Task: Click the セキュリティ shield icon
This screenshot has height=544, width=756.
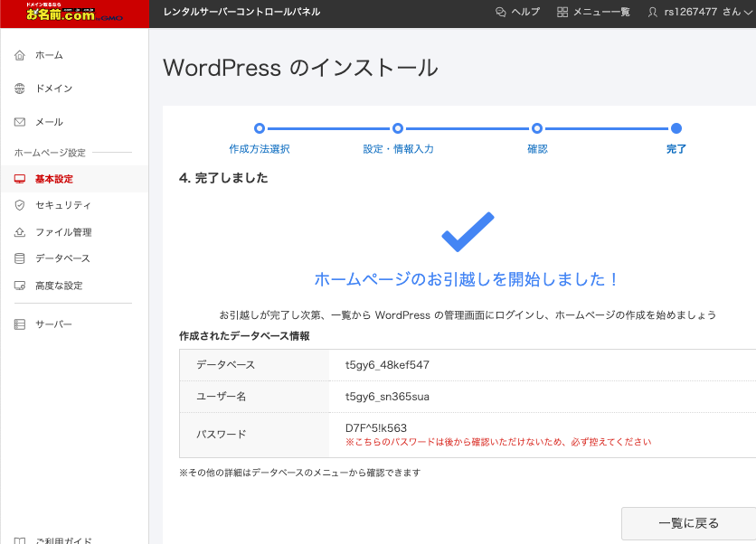Action: click(20, 205)
